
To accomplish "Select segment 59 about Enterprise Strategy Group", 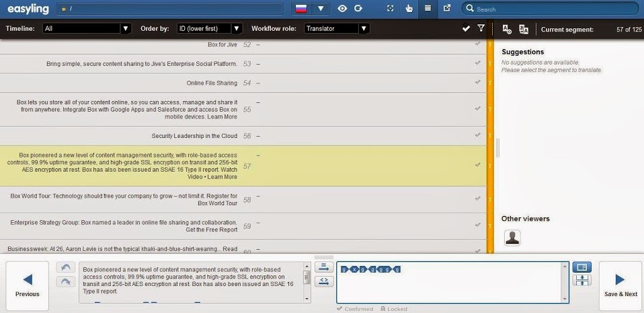I will coord(243,225).
